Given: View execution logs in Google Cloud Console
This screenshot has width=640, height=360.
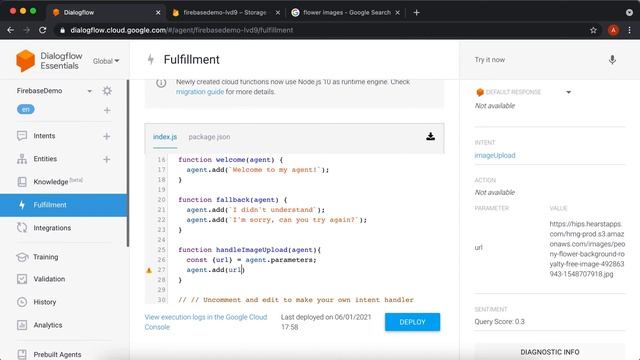Looking at the screenshot, I should coord(206,322).
